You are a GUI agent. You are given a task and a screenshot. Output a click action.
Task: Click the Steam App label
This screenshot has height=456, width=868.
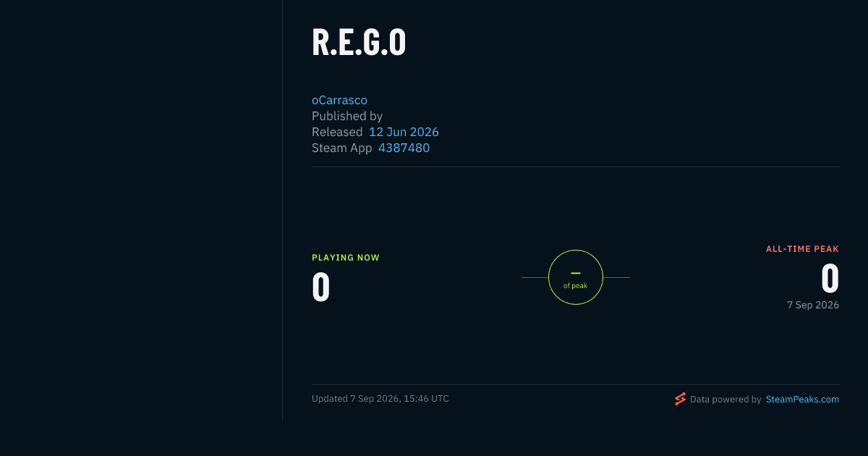pos(342,148)
